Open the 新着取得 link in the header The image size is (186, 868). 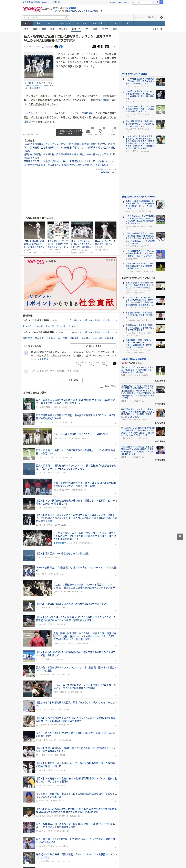click(72, 8)
